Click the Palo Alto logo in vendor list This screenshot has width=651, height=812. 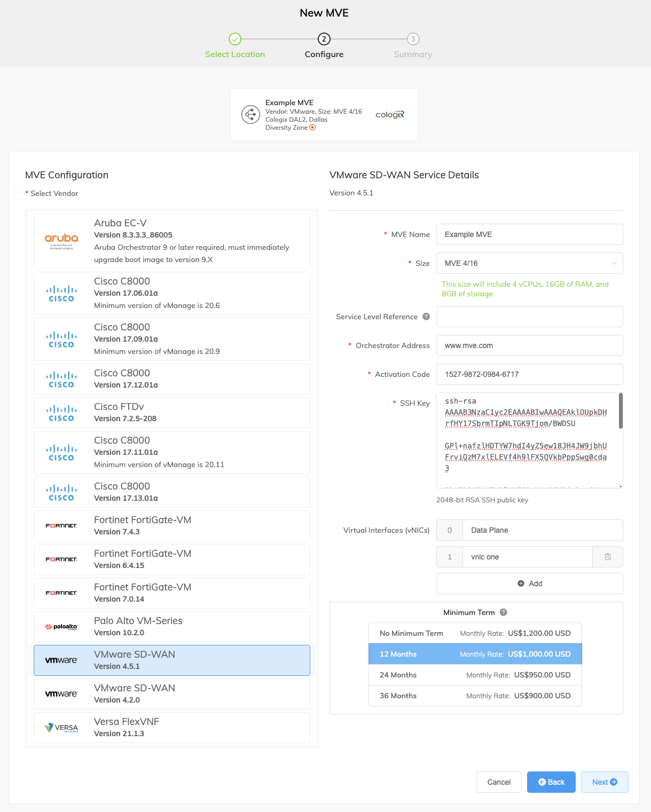61,627
